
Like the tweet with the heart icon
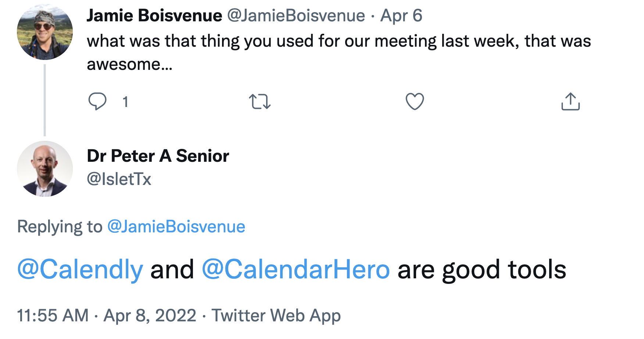pos(415,101)
